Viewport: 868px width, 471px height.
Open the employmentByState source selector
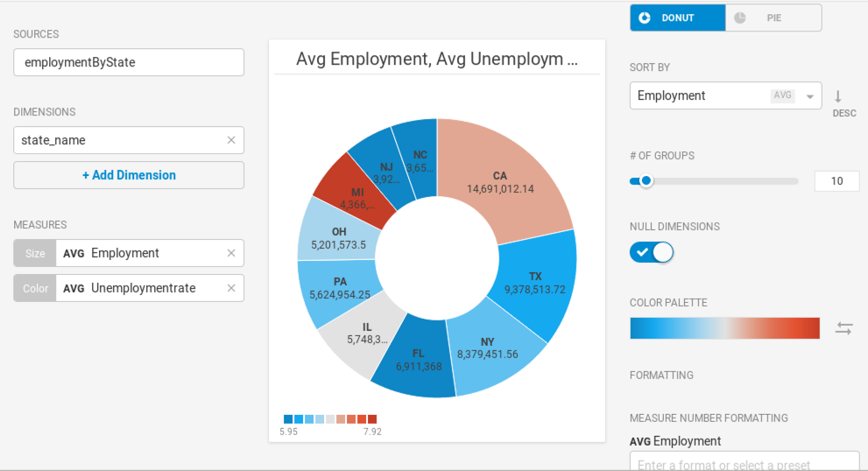coord(129,62)
